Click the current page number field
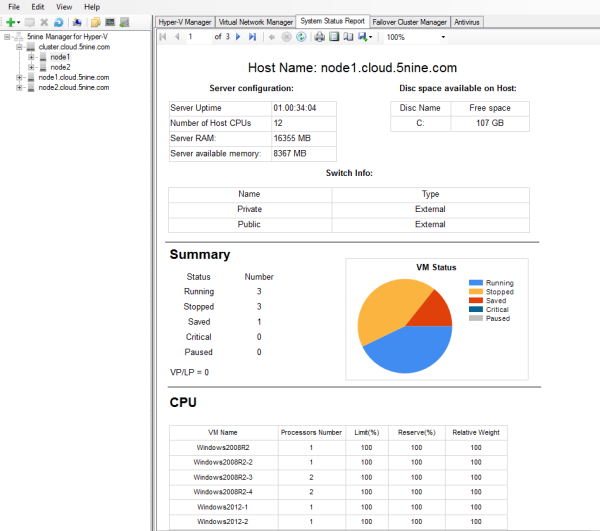 click(198, 37)
